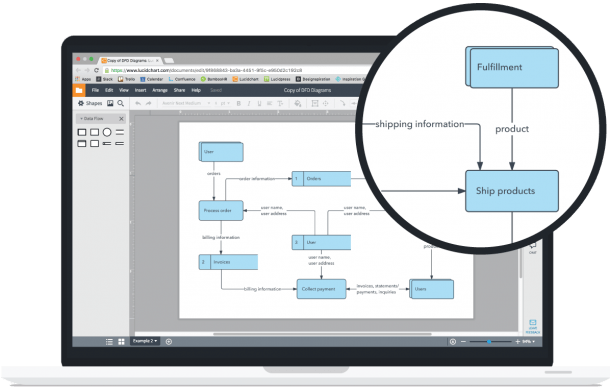Click the orange Lucidchart folder icon
This screenshot has height=390, width=610.
pos(79,90)
